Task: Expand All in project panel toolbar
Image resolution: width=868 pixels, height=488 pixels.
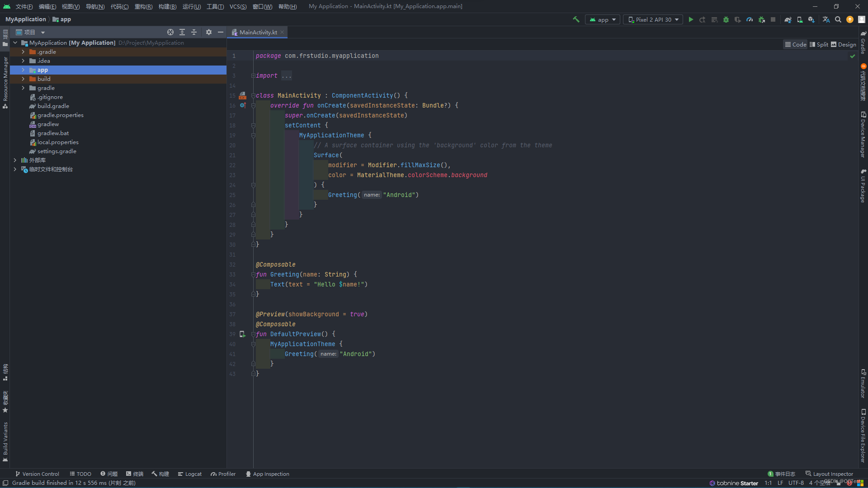Action: pos(182,32)
